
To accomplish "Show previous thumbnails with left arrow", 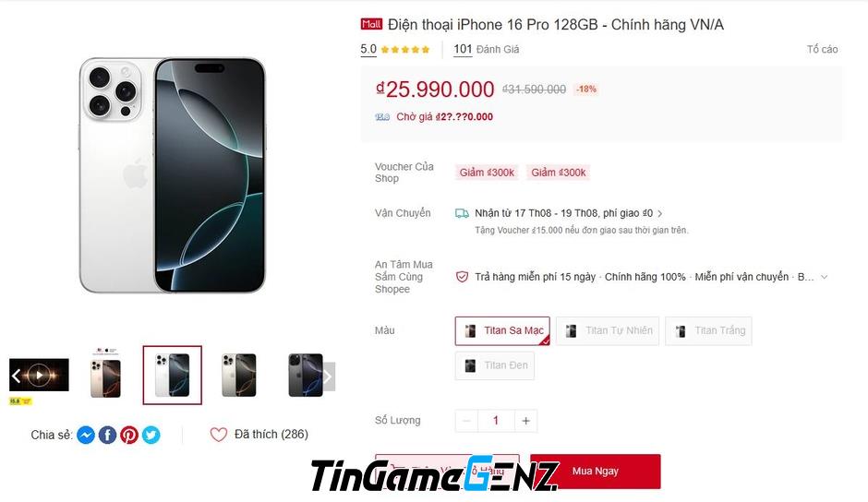I will [16, 376].
